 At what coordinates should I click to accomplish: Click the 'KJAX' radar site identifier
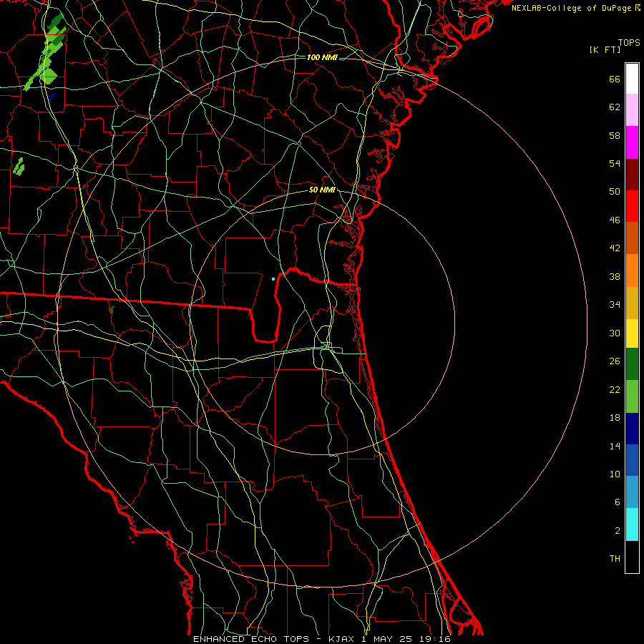341,639
